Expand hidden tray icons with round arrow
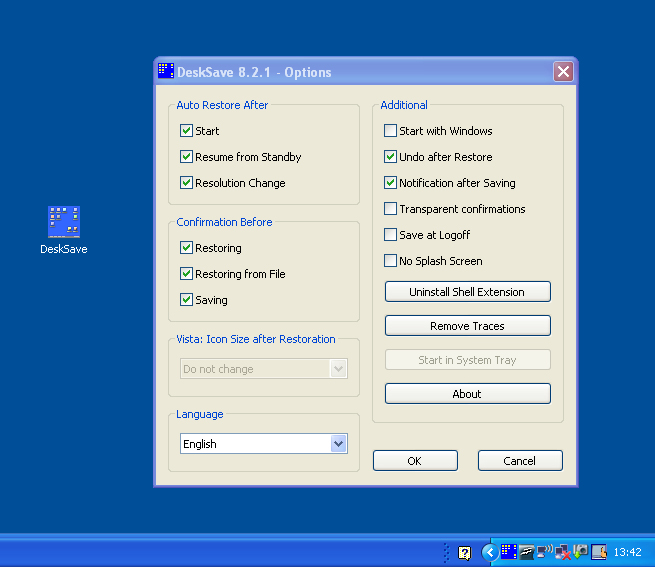655x567 pixels. pos(489,551)
